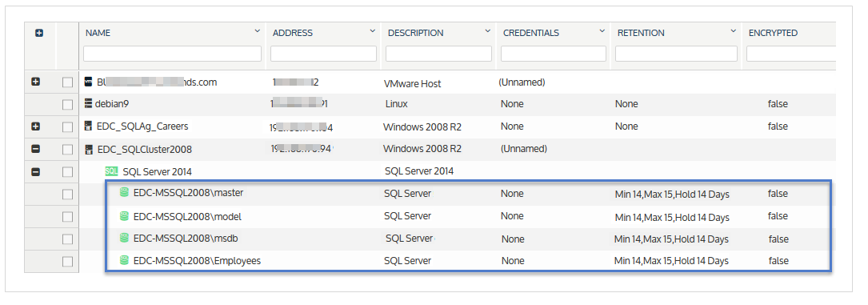Expand the VMware Host row
The width and height of the screenshot is (868, 305).
(x=36, y=82)
